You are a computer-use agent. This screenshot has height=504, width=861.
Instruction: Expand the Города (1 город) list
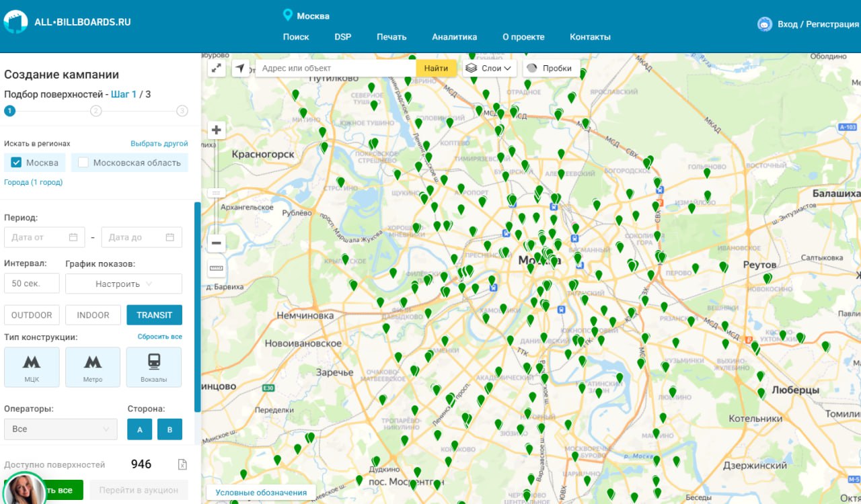click(33, 182)
